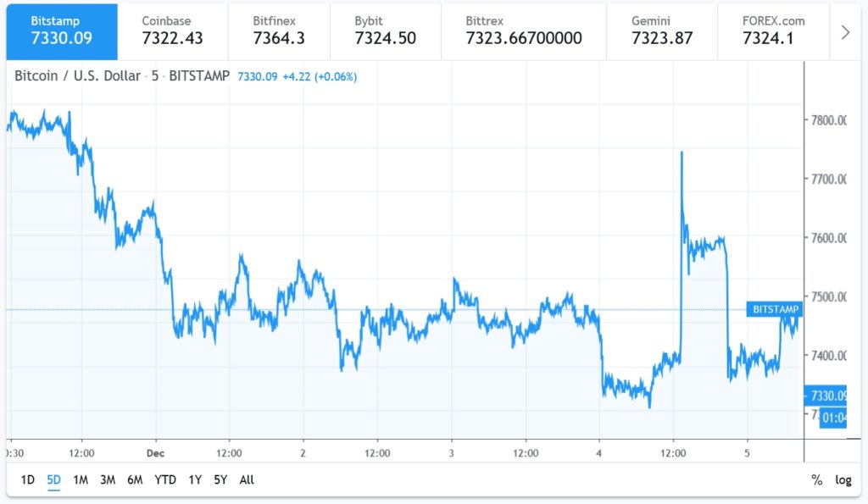Enable log scale for chart
The height and width of the screenshot is (504, 868).
click(x=843, y=480)
